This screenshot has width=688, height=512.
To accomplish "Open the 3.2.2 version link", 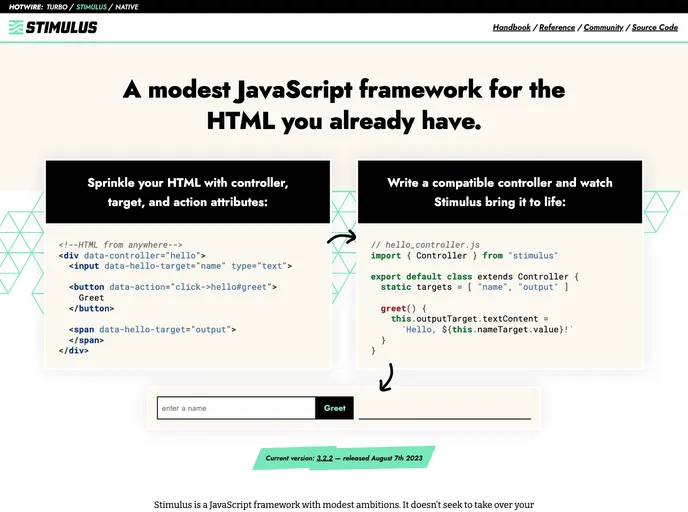I will (x=325, y=458).
